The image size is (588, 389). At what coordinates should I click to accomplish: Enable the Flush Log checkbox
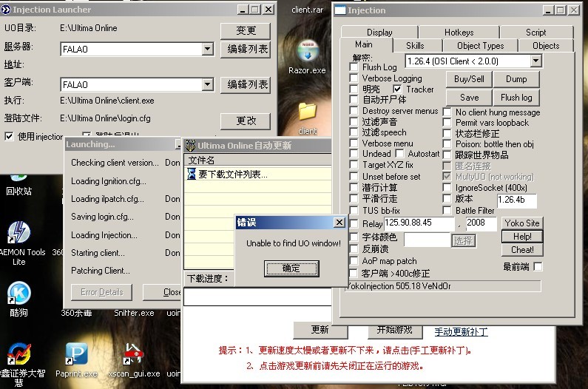354,67
